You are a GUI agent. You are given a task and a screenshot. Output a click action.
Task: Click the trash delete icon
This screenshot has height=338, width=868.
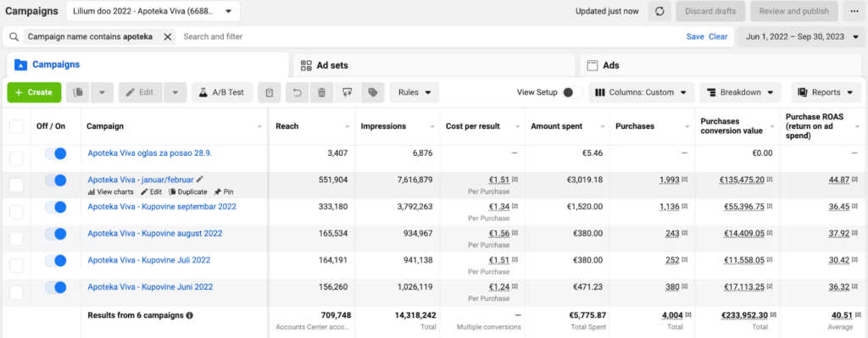(321, 92)
